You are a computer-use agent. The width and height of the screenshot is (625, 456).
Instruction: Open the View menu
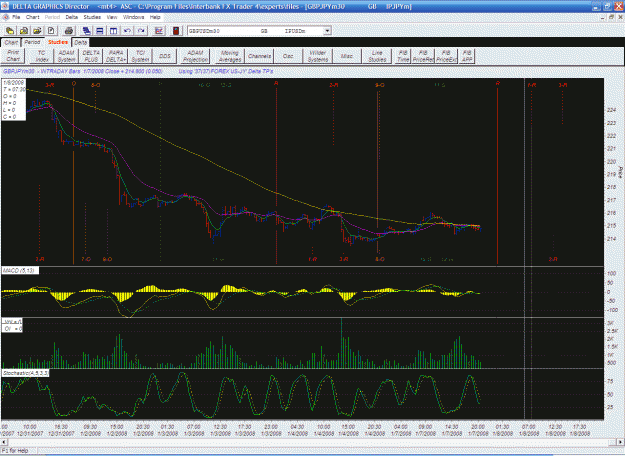pos(112,17)
